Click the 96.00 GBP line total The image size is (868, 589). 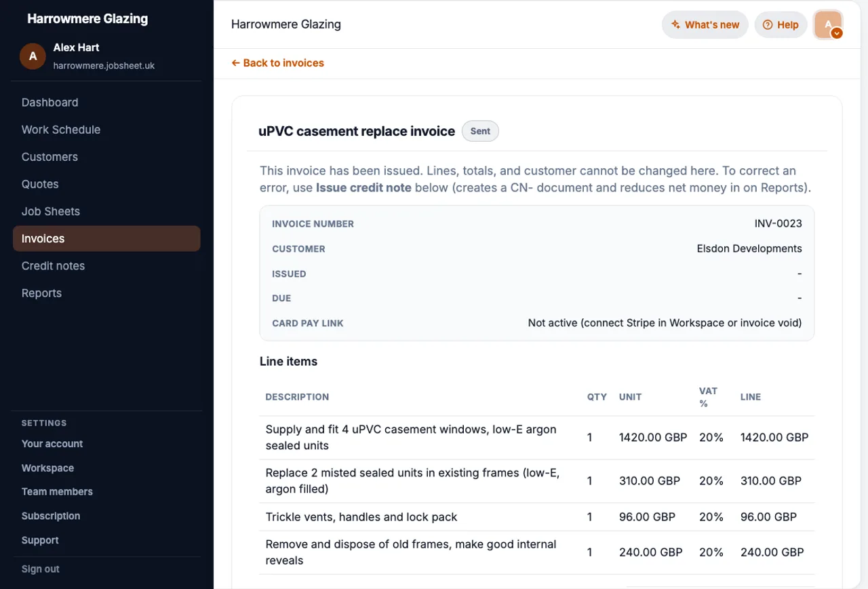(x=768, y=517)
